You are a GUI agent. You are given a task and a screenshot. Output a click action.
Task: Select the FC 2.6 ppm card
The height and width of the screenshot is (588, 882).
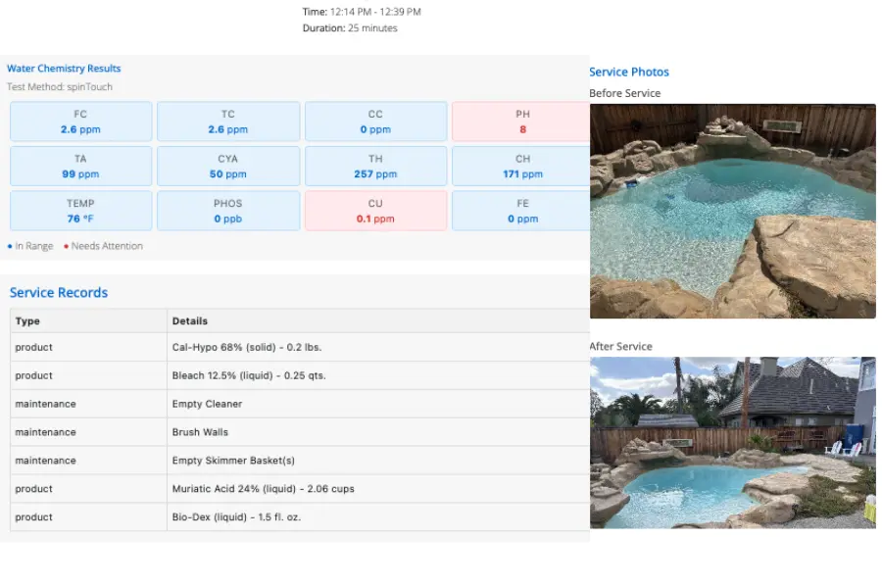pyautogui.click(x=80, y=122)
